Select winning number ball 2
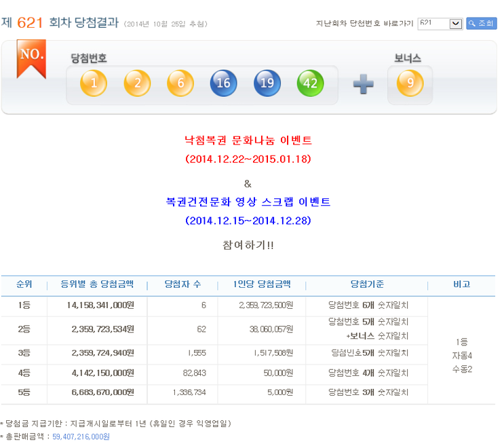Screen dimensions: 502x448 (137, 83)
